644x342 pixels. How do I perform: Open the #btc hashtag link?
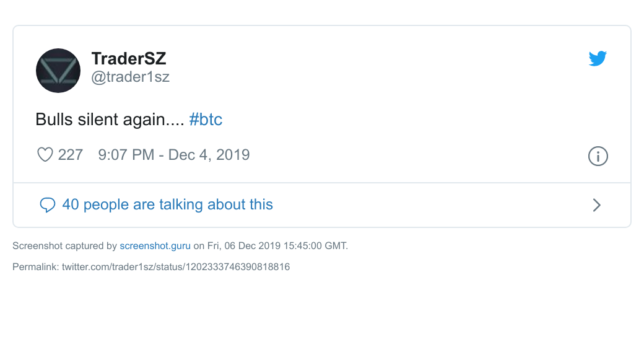pyautogui.click(x=206, y=120)
